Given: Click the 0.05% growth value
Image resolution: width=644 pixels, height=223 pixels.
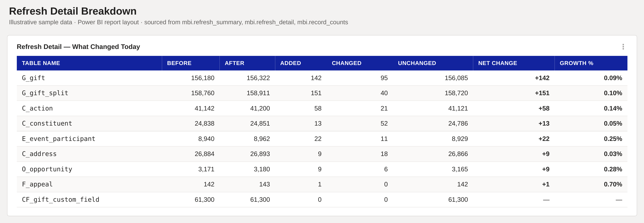Looking at the screenshot, I should point(613,124).
